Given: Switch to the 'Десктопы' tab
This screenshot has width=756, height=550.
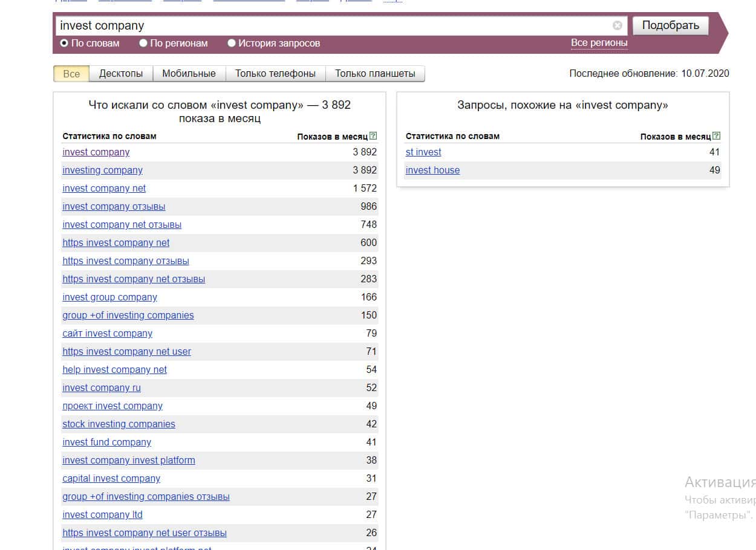Looking at the screenshot, I should (121, 74).
